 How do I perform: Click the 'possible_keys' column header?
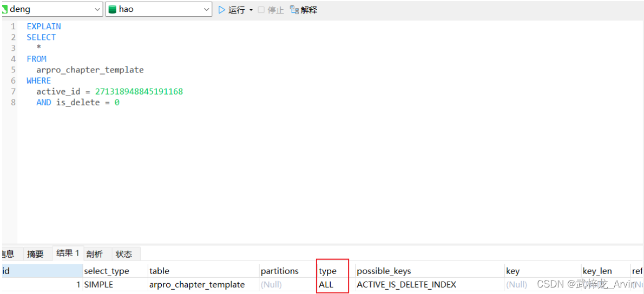pyautogui.click(x=384, y=271)
